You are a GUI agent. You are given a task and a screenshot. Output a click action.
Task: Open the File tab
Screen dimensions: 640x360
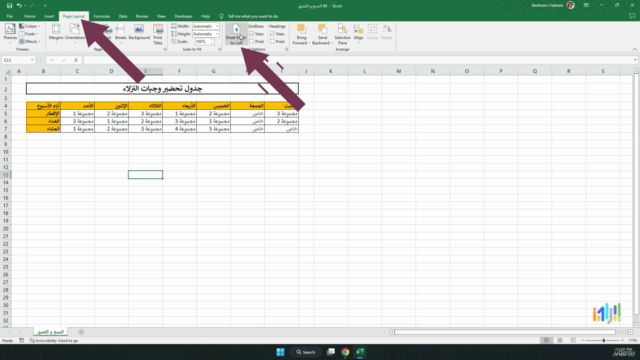pyautogui.click(x=9, y=16)
